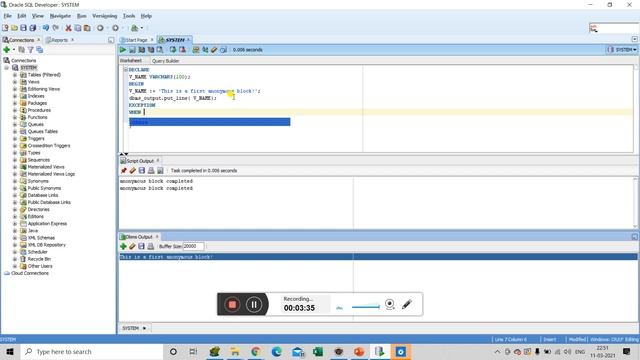Click the SQL History icon in worksheet toolbar

[223, 50]
